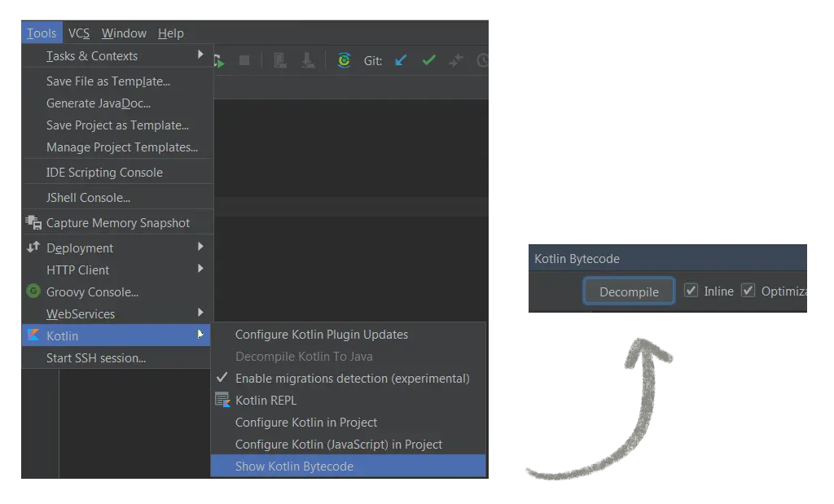Expand the HTTP Client submenu arrow
834x504 pixels.
click(x=200, y=269)
